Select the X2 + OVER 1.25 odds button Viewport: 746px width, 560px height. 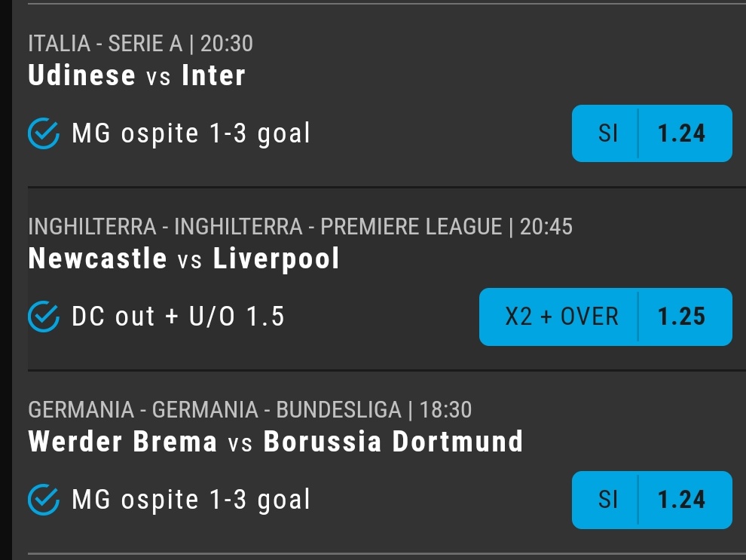click(606, 317)
